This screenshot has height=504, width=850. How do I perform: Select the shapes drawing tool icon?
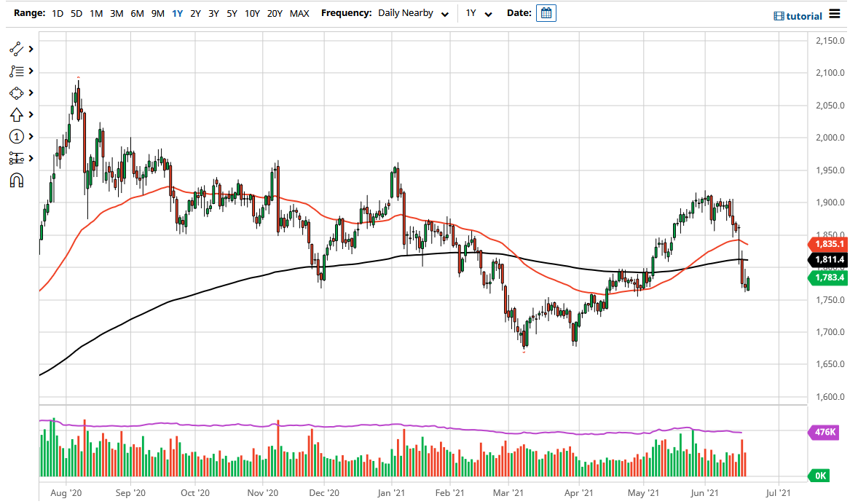point(16,93)
